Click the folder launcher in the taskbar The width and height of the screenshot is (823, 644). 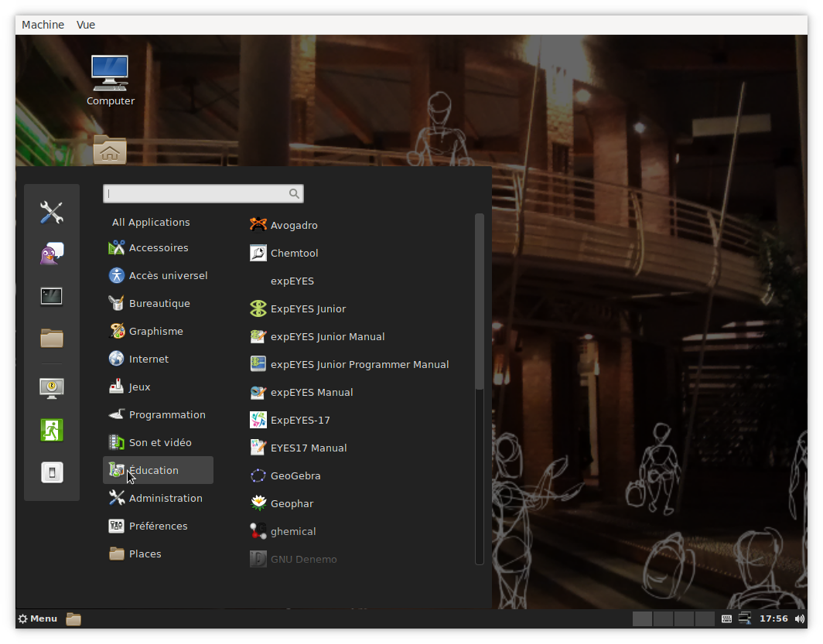(73, 618)
